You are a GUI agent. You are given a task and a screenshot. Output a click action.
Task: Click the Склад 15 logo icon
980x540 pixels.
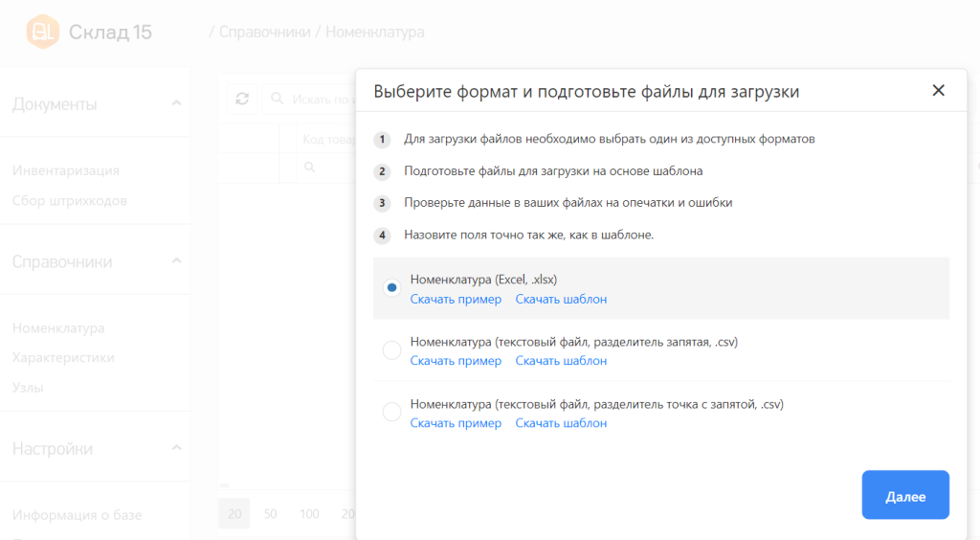click(x=42, y=32)
